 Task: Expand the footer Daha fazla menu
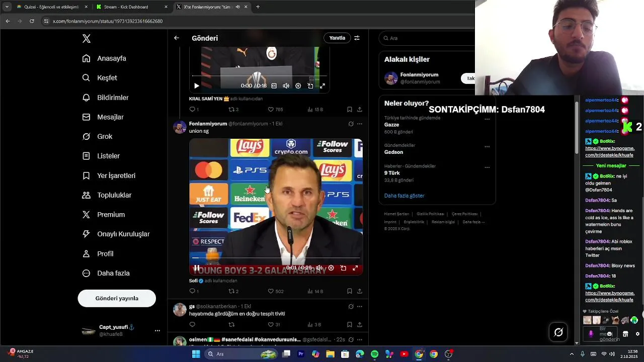click(473, 222)
